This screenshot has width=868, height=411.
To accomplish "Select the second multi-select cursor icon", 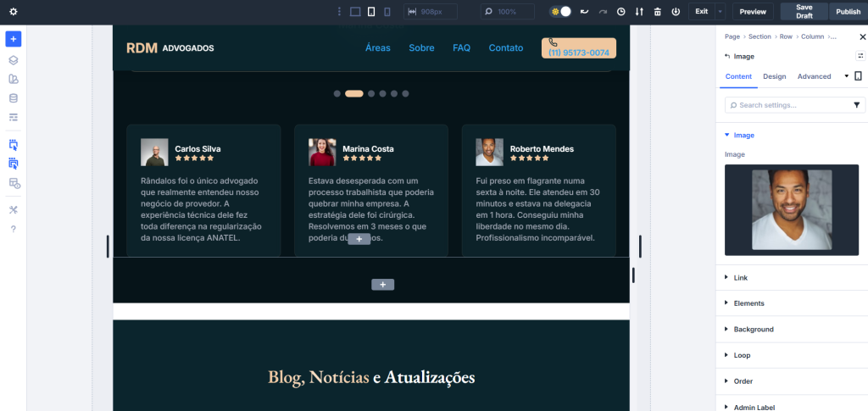I will click(x=14, y=164).
